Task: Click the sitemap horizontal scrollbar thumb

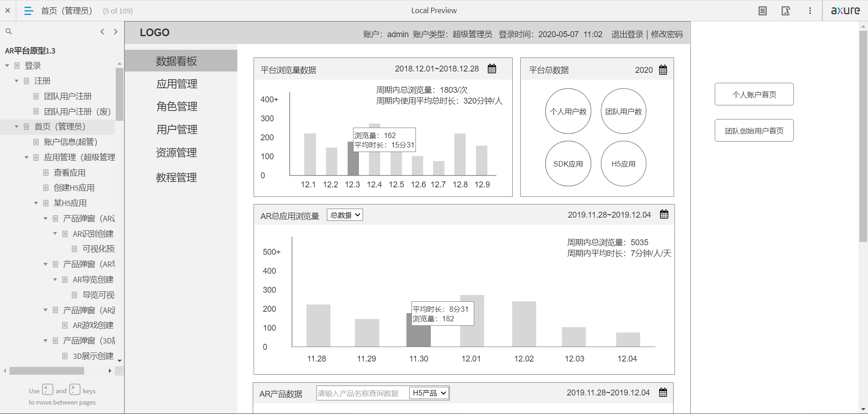Action: (47, 371)
